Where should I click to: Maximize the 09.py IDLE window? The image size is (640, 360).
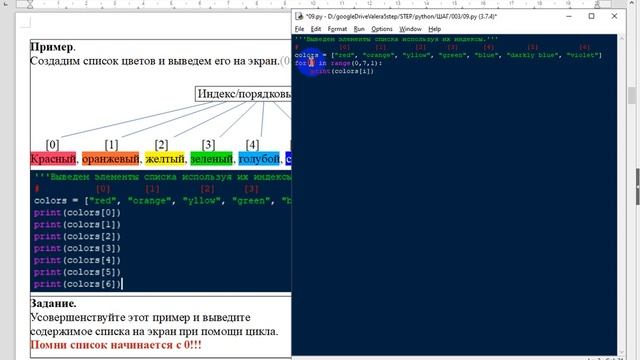coord(591,16)
